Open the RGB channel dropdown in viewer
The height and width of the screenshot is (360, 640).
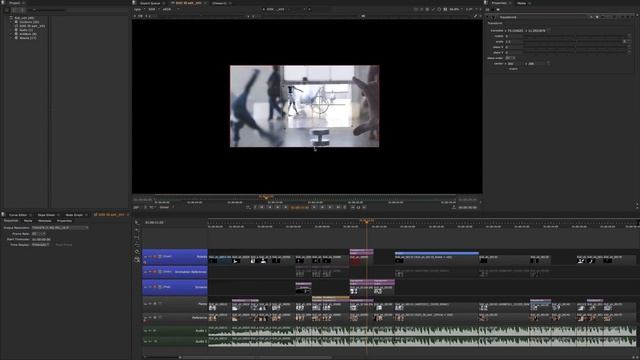pyautogui.click(x=153, y=9)
